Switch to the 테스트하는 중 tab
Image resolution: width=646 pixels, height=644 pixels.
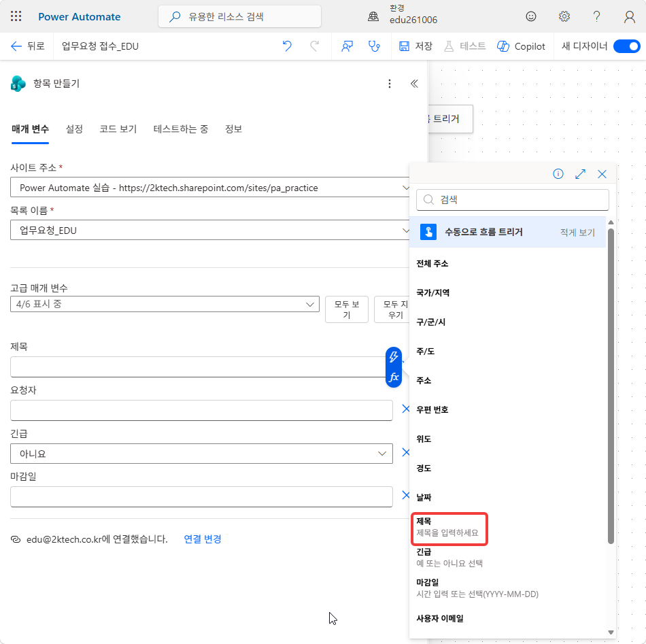point(180,129)
